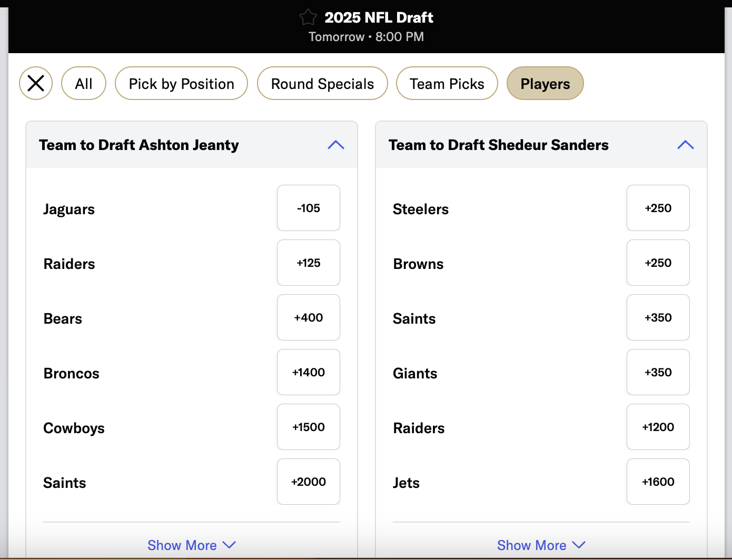Viewport: 732px width, 560px height.
Task: Click the Browns team name
Action: tap(419, 264)
